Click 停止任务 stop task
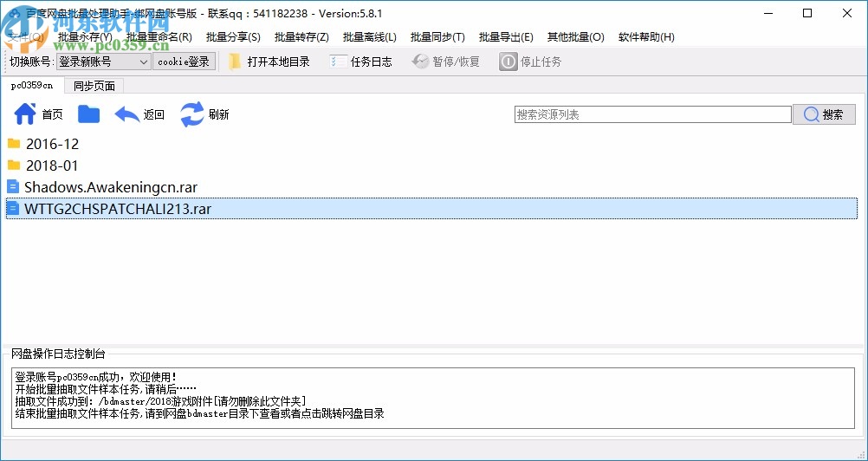Screen dimensions: 868x461 pyautogui.click(x=531, y=62)
